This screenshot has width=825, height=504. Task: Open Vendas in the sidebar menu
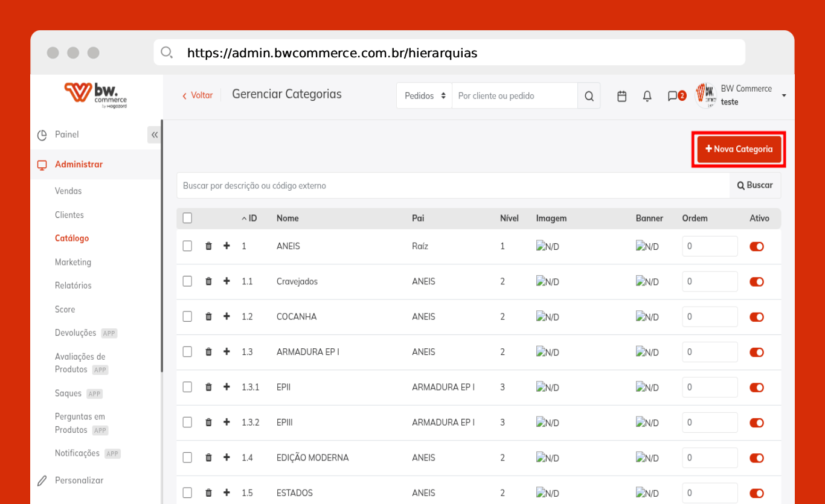(x=68, y=191)
